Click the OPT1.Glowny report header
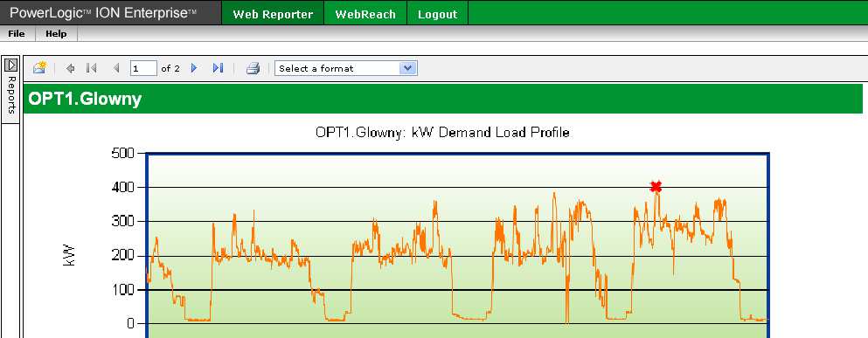Screen dimensions: 868x338 [86, 99]
